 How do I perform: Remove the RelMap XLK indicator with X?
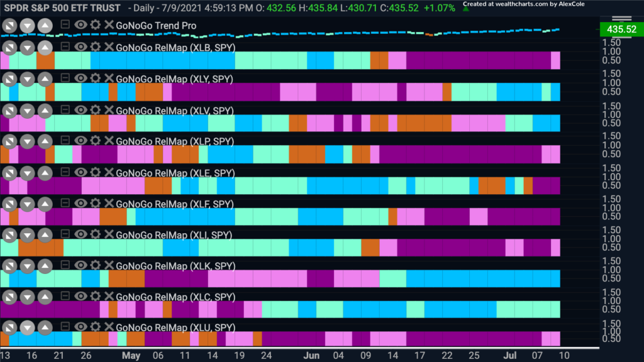point(109,266)
